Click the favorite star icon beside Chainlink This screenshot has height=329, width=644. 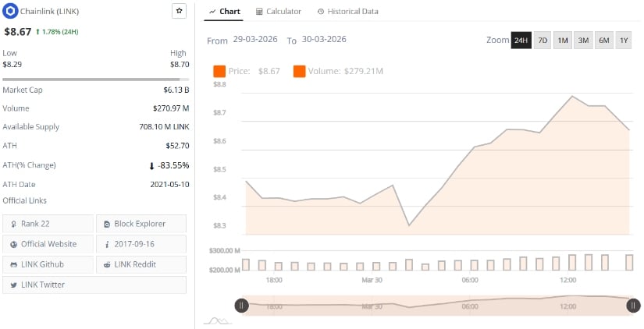coord(179,12)
